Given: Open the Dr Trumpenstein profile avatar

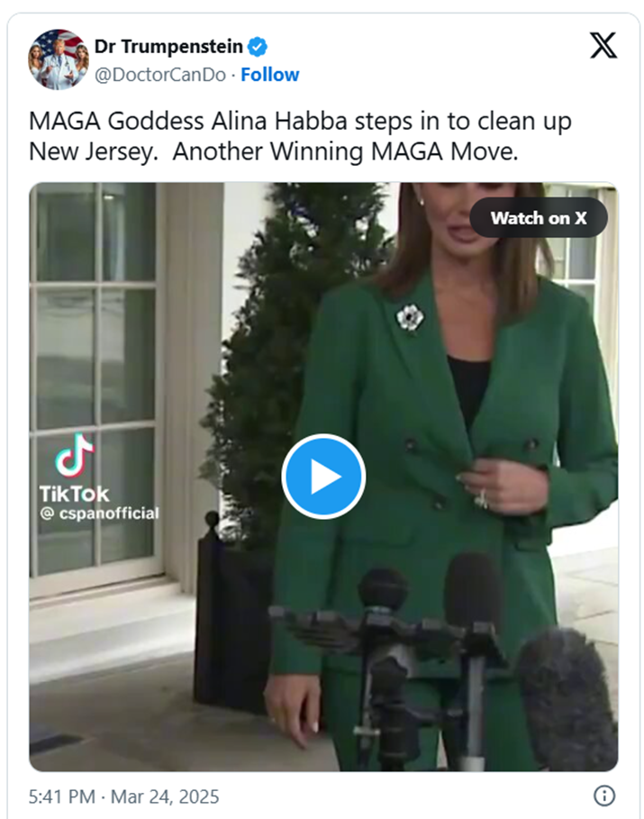Looking at the screenshot, I should (59, 59).
